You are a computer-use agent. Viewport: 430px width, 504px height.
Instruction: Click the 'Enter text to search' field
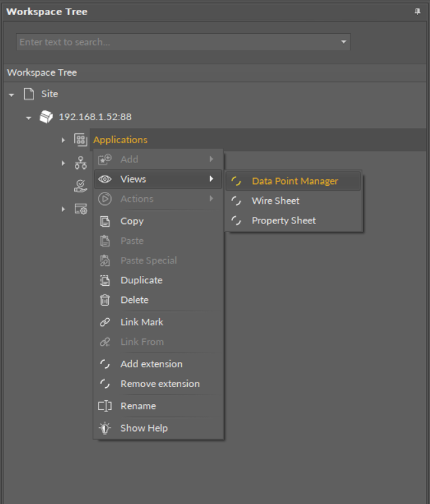pyautogui.click(x=176, y=42)
